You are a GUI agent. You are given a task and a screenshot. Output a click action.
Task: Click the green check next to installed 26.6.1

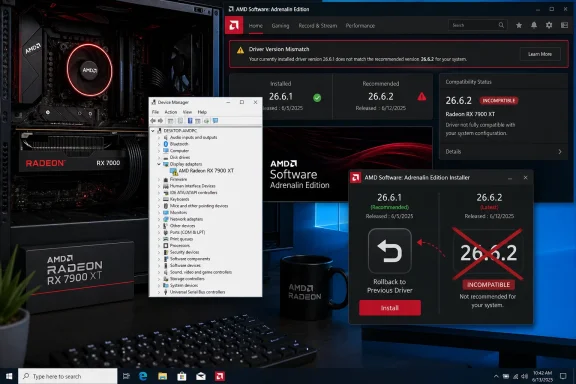(317, 97)
